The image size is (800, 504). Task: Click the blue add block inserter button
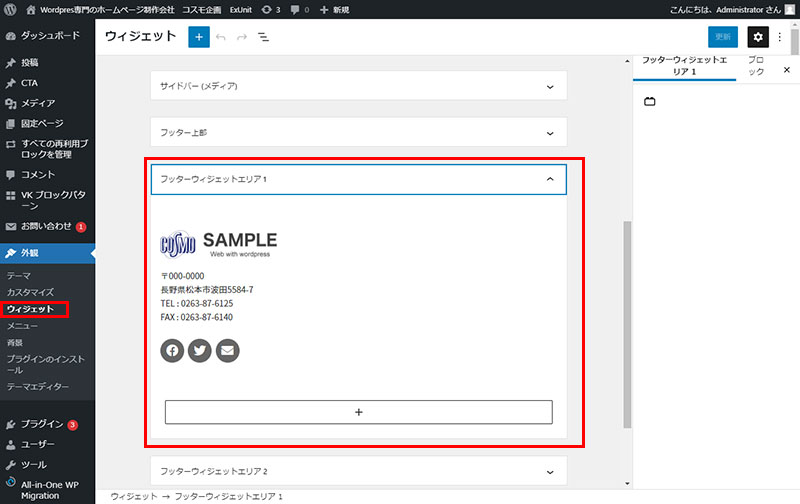pyautogui.click(x=198, y=37)
